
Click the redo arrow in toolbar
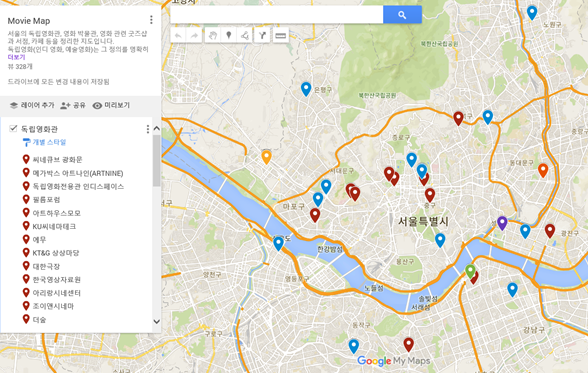coord(194,36)
